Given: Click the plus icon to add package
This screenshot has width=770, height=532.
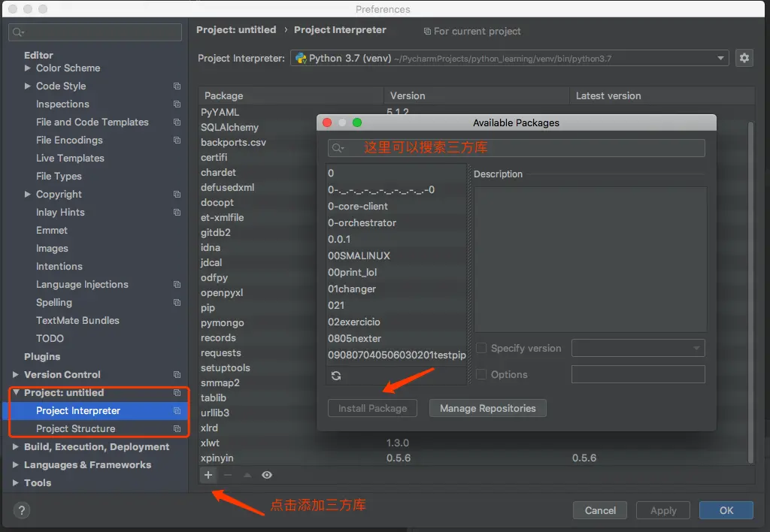Looking at the screenshot, I should click(x=208, y=475).
